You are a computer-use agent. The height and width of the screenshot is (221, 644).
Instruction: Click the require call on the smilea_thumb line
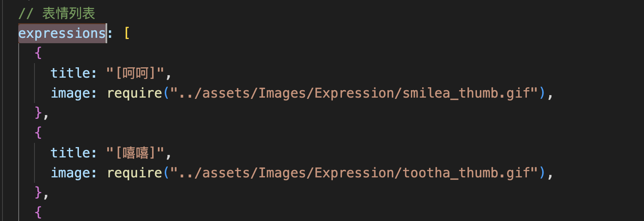135,93
